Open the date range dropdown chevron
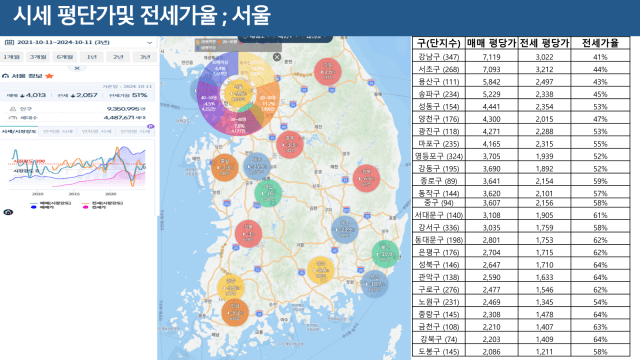This screenshot has height=360, width=640. point(150,42)
